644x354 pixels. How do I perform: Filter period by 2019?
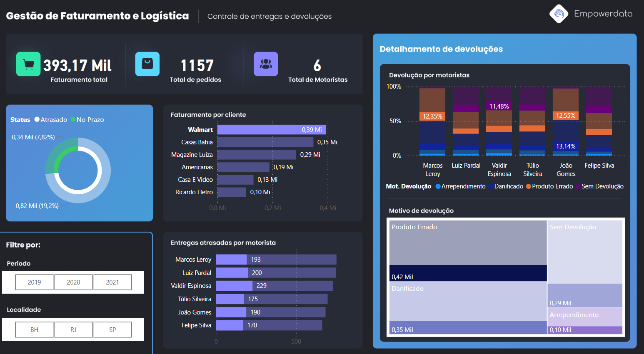click(x=34, y=282)
